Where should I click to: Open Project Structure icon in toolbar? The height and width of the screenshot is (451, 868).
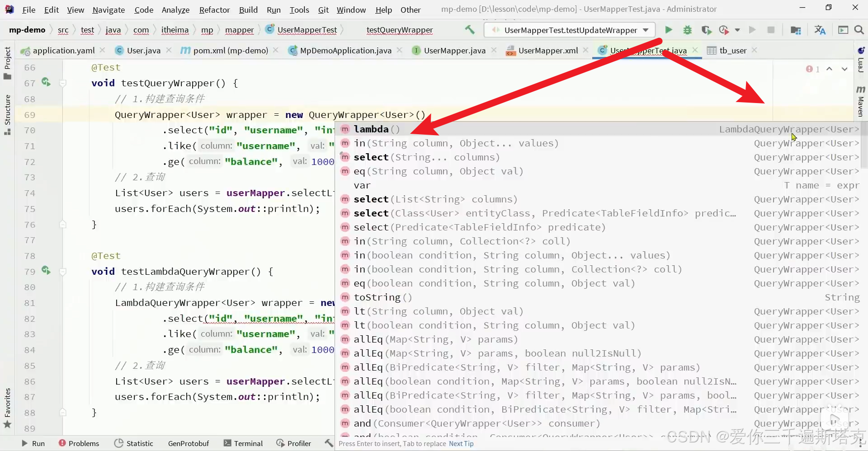pyautogui.click(x=796, y=30)
